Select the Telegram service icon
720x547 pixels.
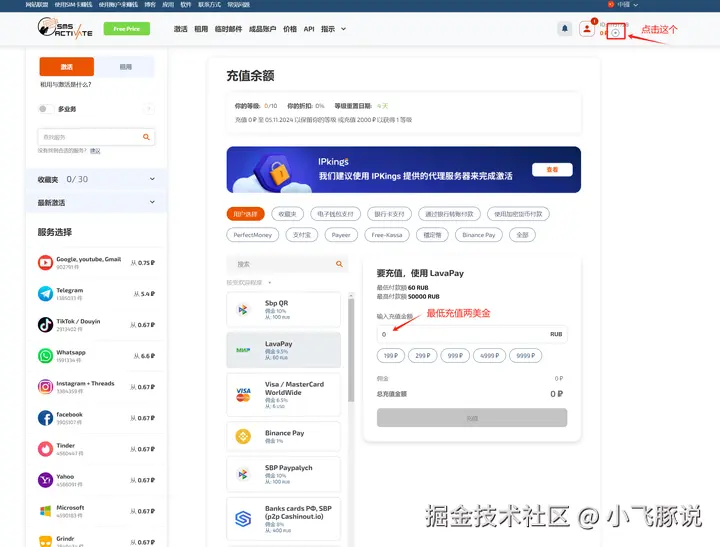pyautogui.click(x=45, y=293)
